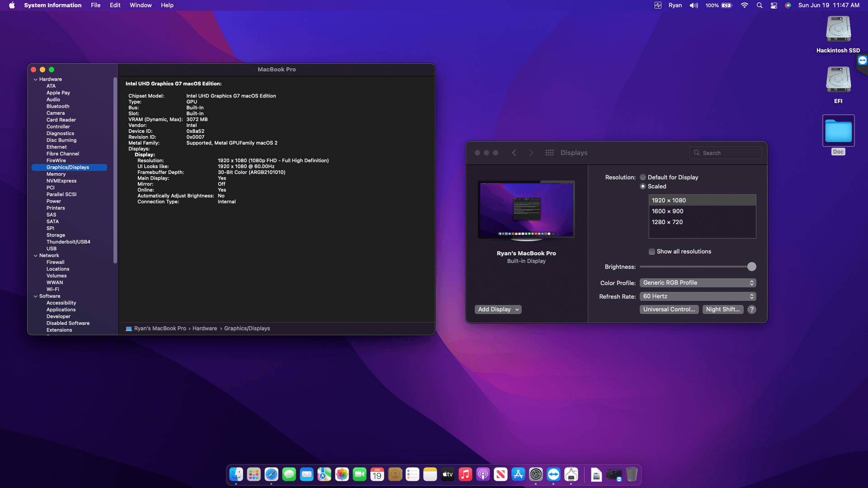Open News app in dock

point(500,474)
